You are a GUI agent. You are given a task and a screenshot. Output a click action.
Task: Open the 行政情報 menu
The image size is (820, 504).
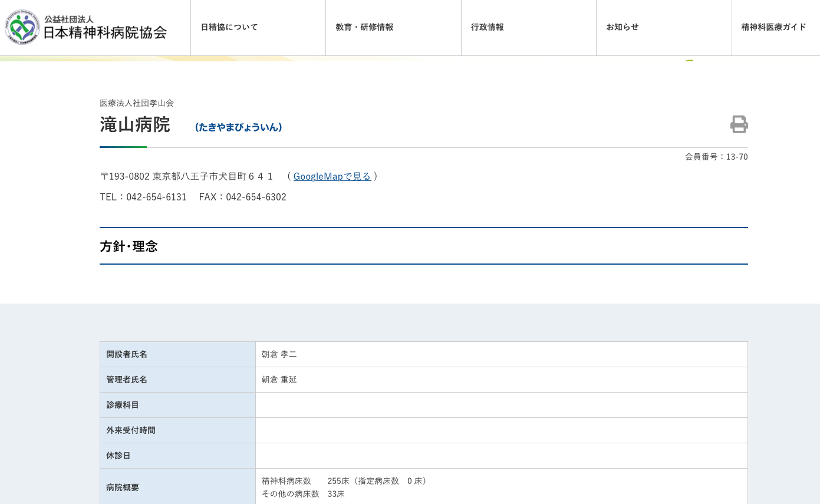tap(529, 28)
